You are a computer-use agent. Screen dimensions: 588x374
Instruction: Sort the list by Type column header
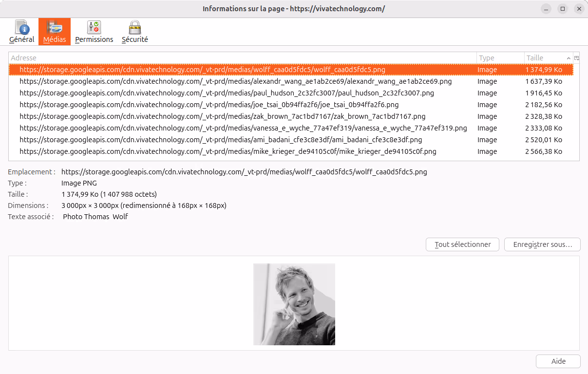[500, 58]
